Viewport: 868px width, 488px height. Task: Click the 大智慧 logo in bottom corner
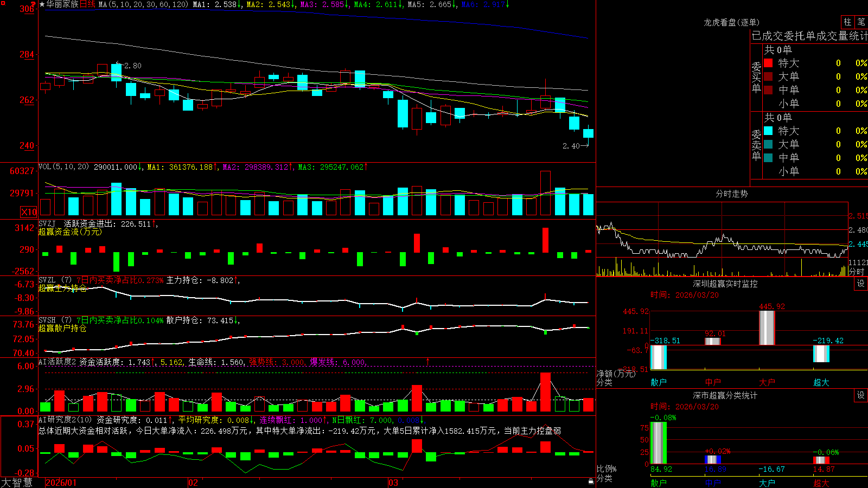17,483
